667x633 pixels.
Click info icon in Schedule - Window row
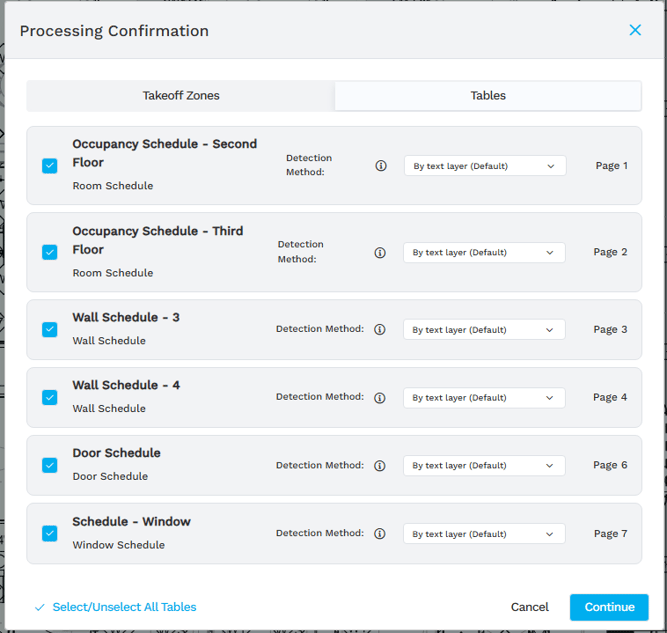click(x=380, y=534)
